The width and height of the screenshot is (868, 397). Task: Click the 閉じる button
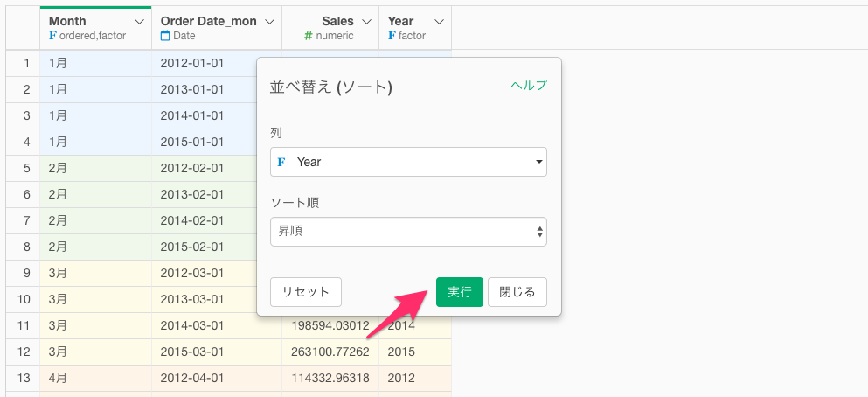point(517,292)
